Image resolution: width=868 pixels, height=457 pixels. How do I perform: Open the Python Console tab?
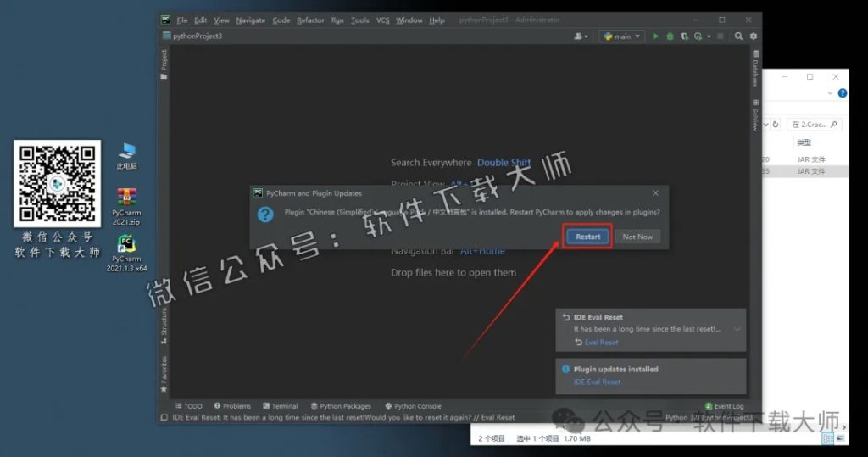[413, 406]
